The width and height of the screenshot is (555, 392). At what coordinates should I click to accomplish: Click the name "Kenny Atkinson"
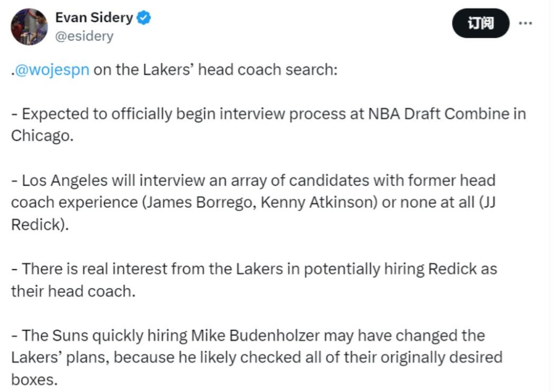(307, 202)
